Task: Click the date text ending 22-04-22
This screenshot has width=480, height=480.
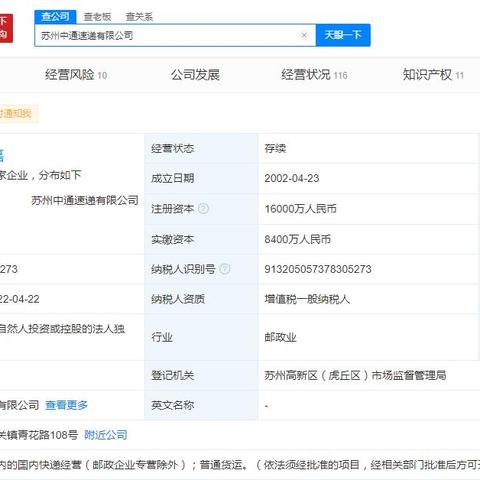Action: (x=20, y=299)
